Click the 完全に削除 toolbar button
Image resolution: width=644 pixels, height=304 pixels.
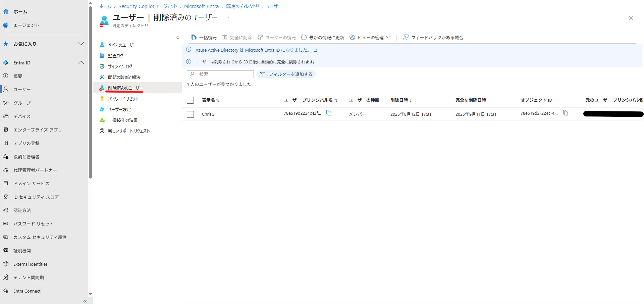coord(237,38)
